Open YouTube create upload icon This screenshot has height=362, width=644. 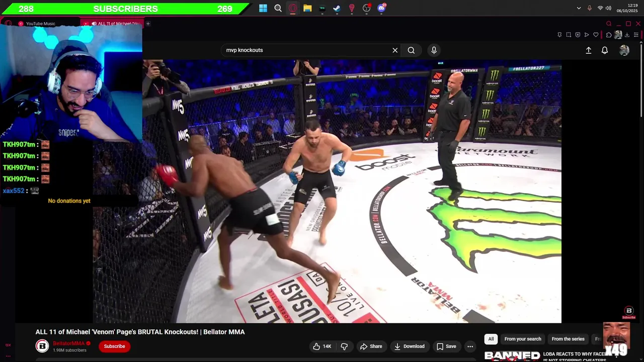(x=588, y=50)
